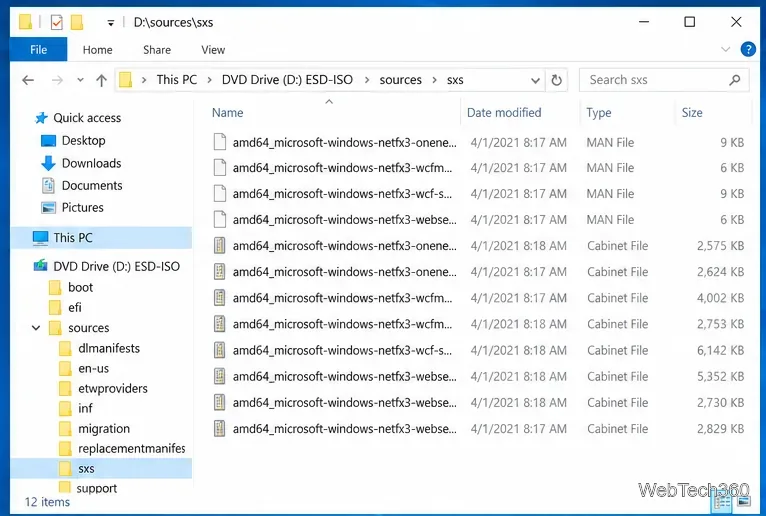Expand the ribbon with the chevron
Image resolution: width=766 pixels, height=516 pixels.
pos(725,49)
